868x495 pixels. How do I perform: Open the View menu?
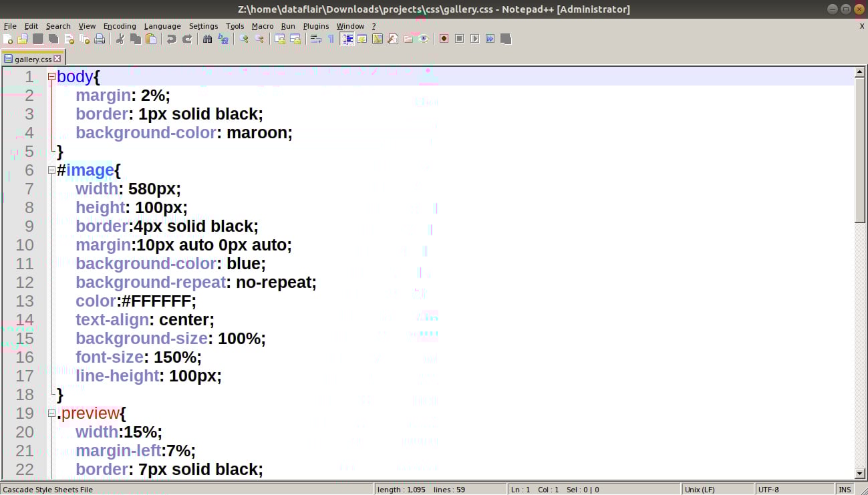pyautogui.click(x=87, y=26)
